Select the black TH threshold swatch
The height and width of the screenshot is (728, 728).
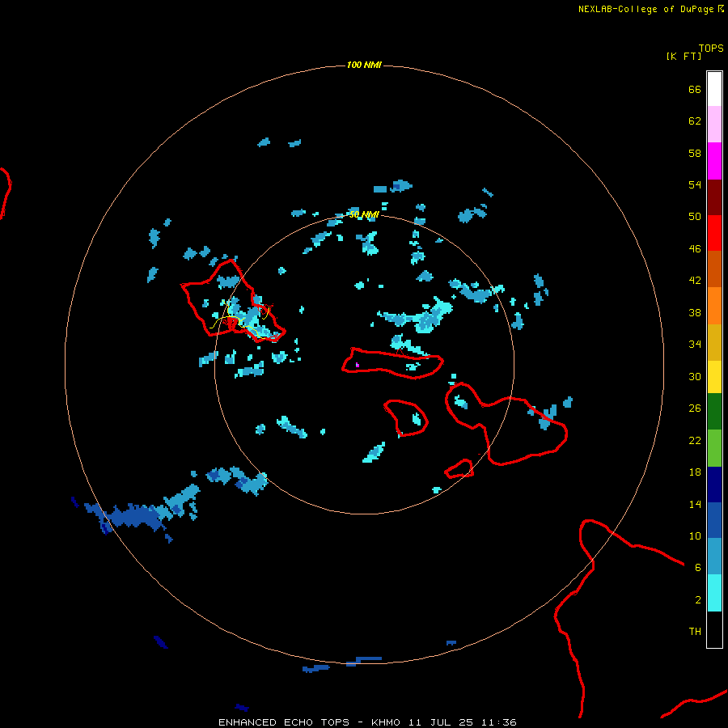tap(714, 629)
